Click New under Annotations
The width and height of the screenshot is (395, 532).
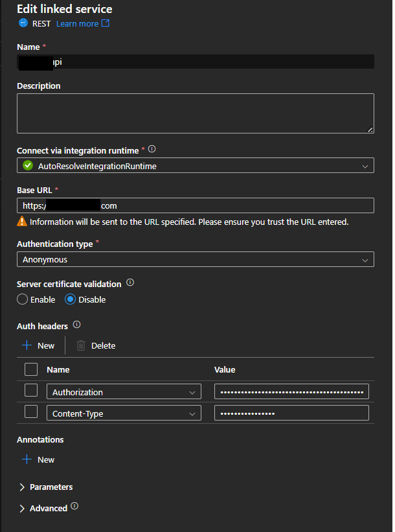click(38, 459)
